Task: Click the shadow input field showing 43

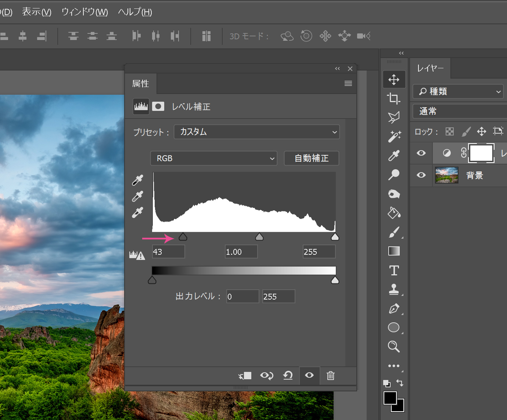Action: 168,252
